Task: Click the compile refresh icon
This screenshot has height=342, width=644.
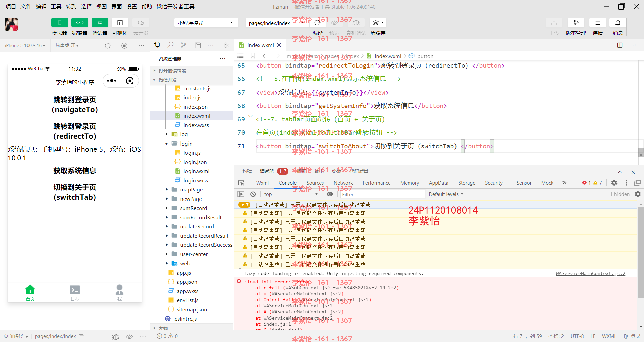Action: pyautogui.click(x=317, y=23)
